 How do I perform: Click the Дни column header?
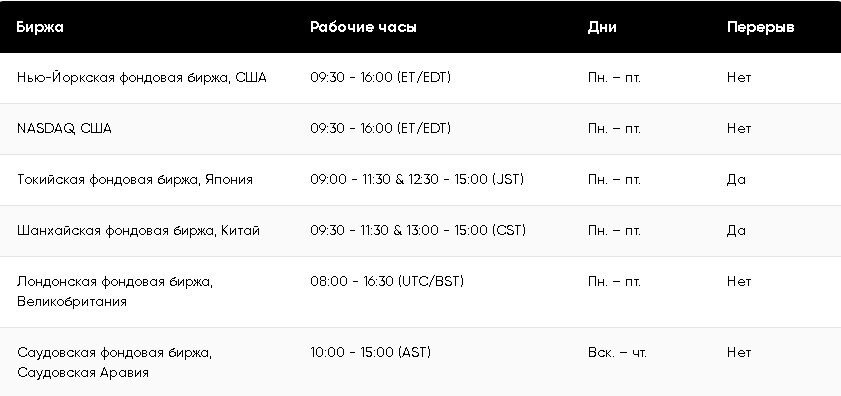(x=602, y=27)
